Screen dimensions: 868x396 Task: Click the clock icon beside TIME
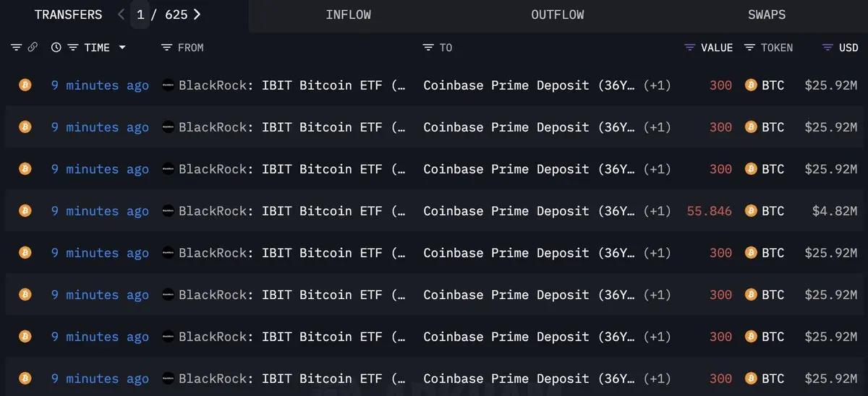click(x=56, y=48)
